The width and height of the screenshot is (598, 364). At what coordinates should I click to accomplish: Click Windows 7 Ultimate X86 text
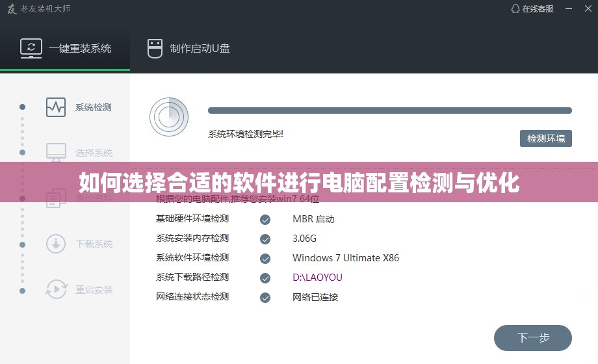[346, 258]
